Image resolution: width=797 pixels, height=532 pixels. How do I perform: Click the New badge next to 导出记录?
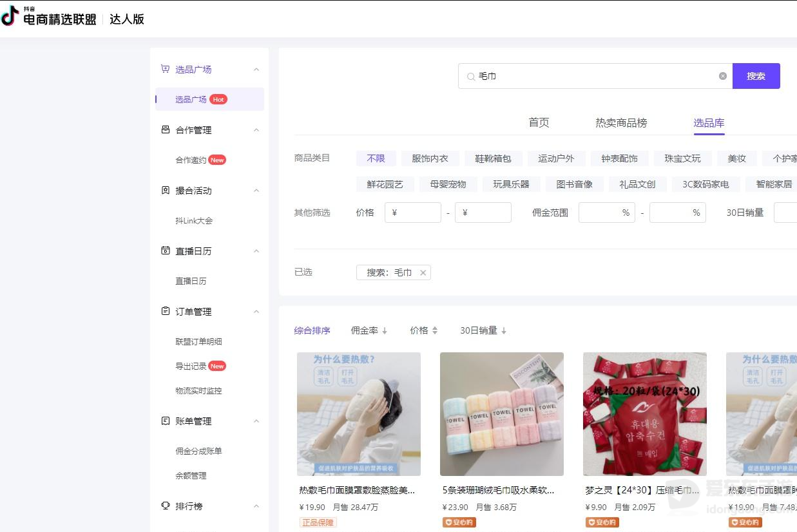(x=217, y=366)
